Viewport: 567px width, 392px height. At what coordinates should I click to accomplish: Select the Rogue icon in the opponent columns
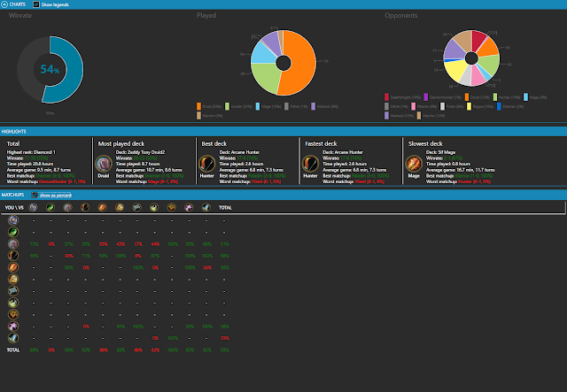click(154, 207)
